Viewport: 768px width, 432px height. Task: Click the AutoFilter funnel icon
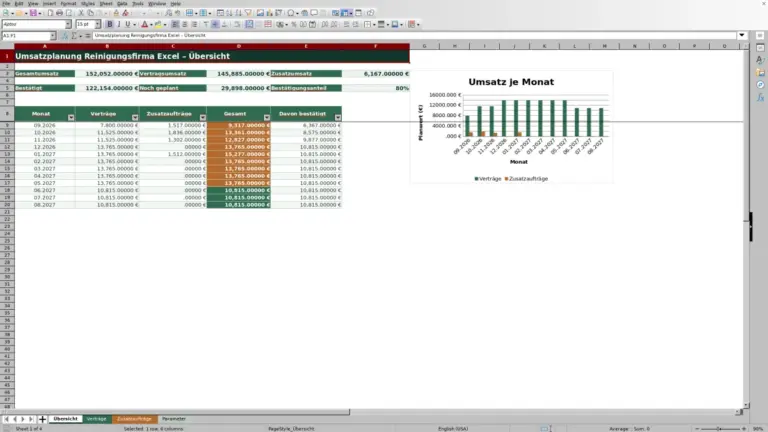coord(248,13)
